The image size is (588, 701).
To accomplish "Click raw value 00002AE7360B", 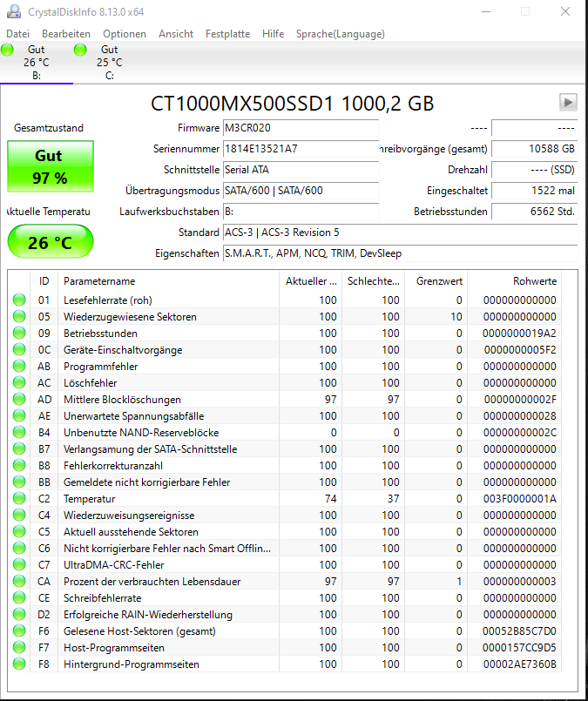I will (519, 664).
